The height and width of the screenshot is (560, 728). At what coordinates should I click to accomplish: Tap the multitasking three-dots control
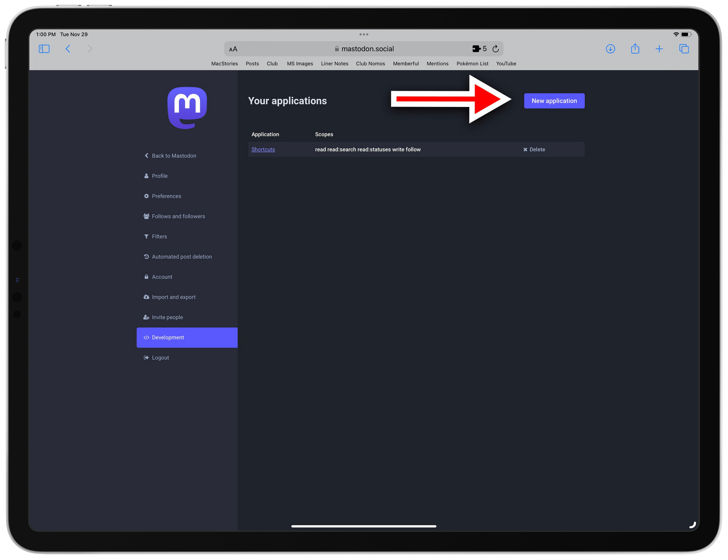click(x=364, y=34)
